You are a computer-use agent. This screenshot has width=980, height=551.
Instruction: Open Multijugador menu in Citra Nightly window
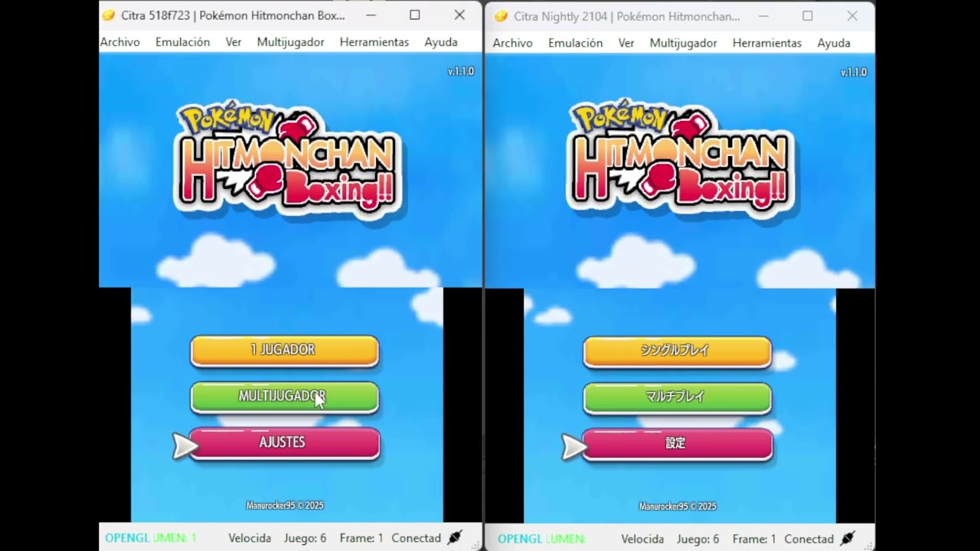coord(683,43)
